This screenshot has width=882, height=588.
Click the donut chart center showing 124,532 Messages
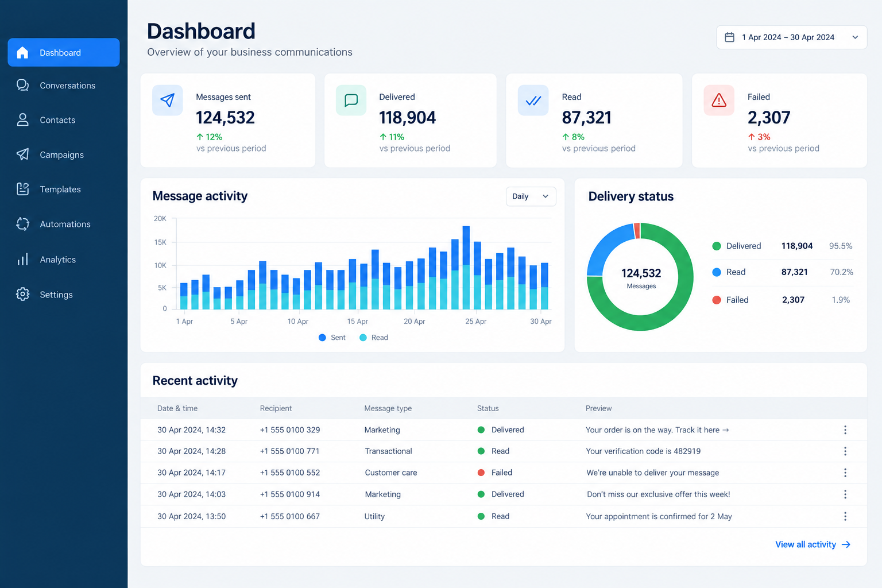[x=641, y=278]
